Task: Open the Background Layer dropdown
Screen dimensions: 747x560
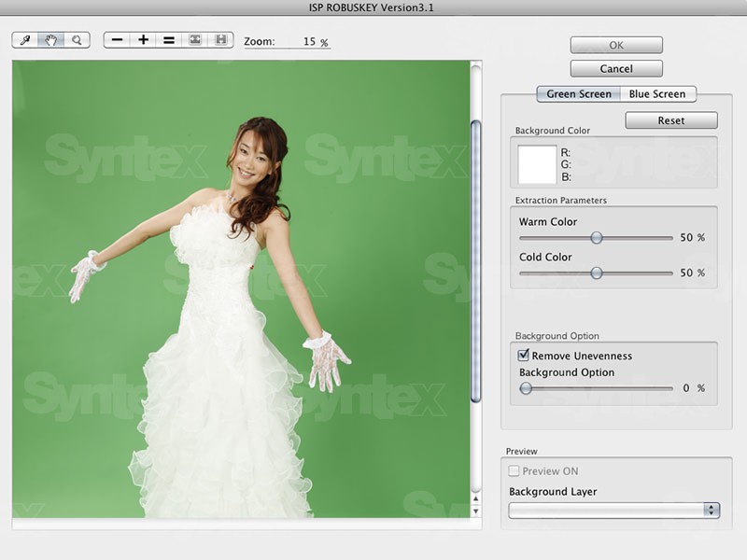Action: tap(614, 510)
